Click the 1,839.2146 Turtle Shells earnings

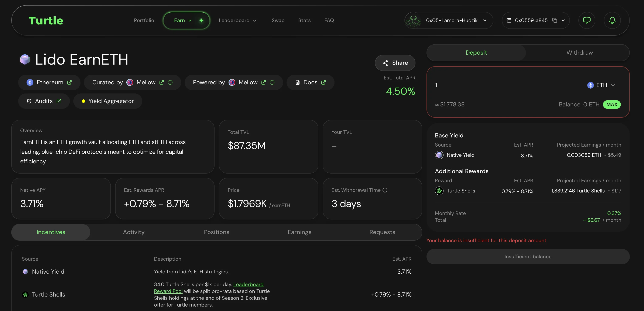(578, 191)
